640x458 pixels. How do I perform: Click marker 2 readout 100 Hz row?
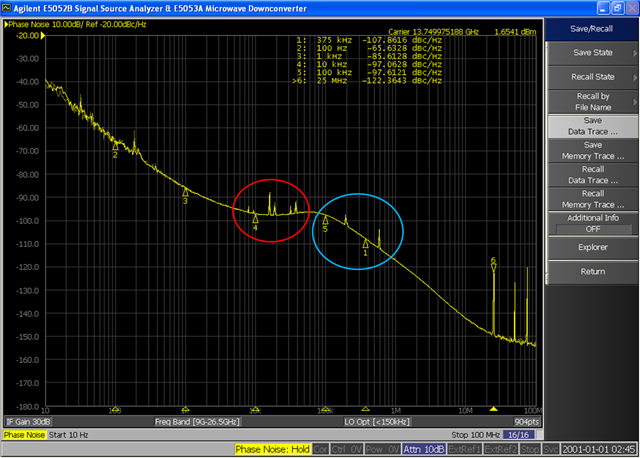click(x=369, y=48)
